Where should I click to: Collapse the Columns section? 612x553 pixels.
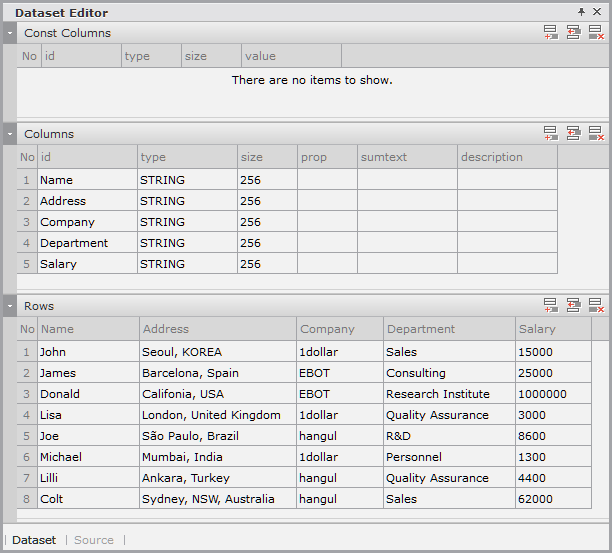pyautogui.click(x=10, y=133)
